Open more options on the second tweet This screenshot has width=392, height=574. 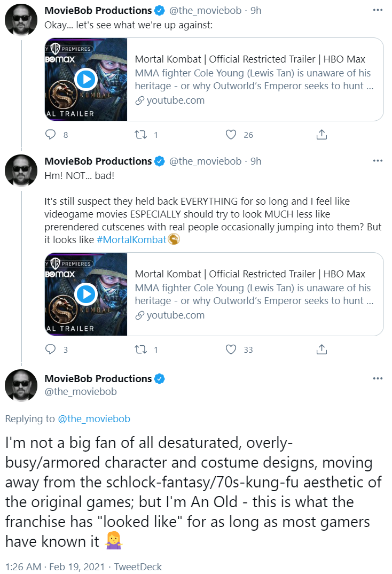(378, 161)
